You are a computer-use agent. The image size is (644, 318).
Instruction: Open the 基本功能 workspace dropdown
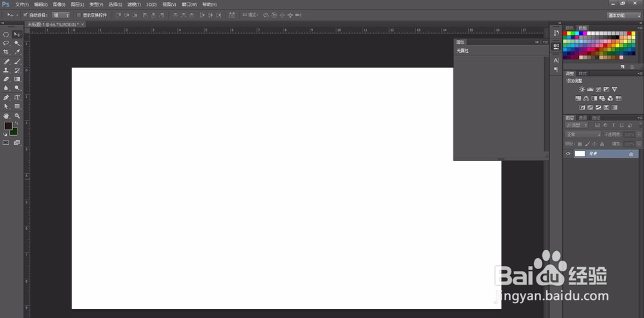click(x=623, y=15)
